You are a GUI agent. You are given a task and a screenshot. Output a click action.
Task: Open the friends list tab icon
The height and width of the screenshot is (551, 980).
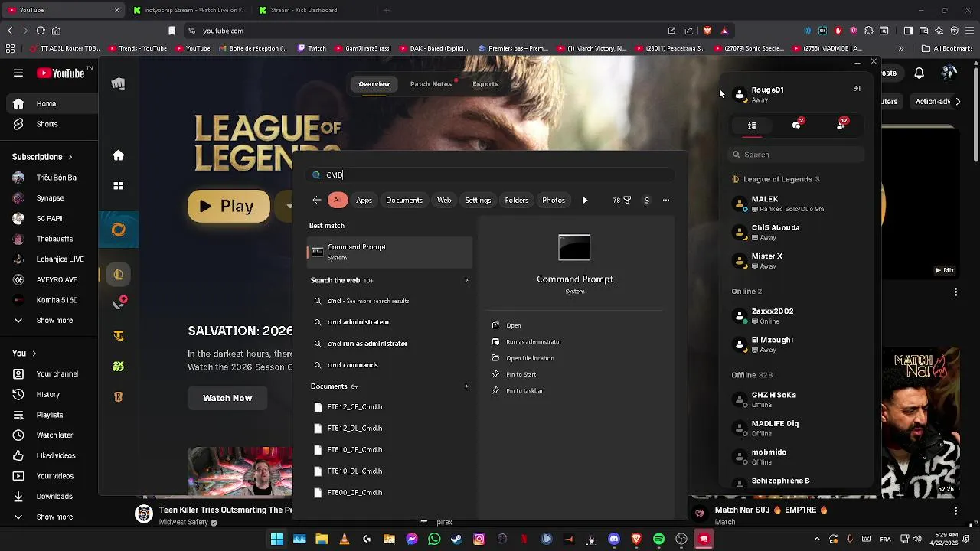point(752,126)
